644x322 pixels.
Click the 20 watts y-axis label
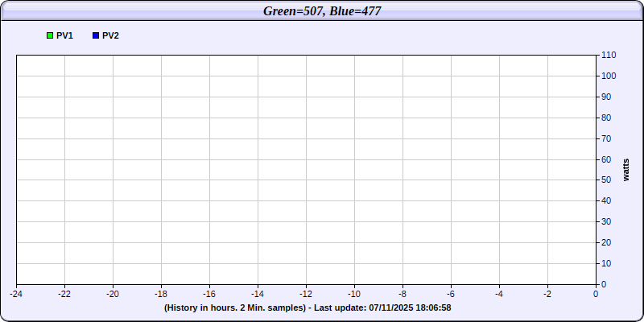click(x=606, y=242)
